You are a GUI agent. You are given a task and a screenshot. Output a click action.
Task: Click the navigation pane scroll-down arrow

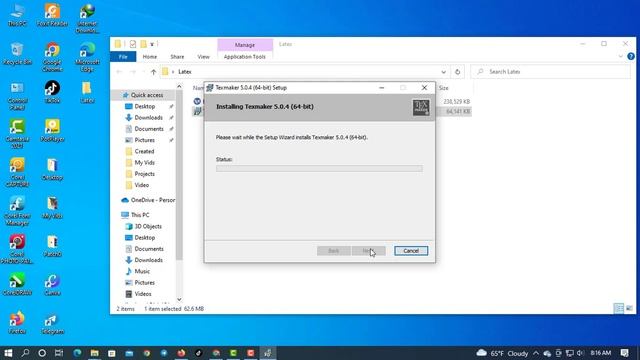pyautogui.click(x=179, y=300)
